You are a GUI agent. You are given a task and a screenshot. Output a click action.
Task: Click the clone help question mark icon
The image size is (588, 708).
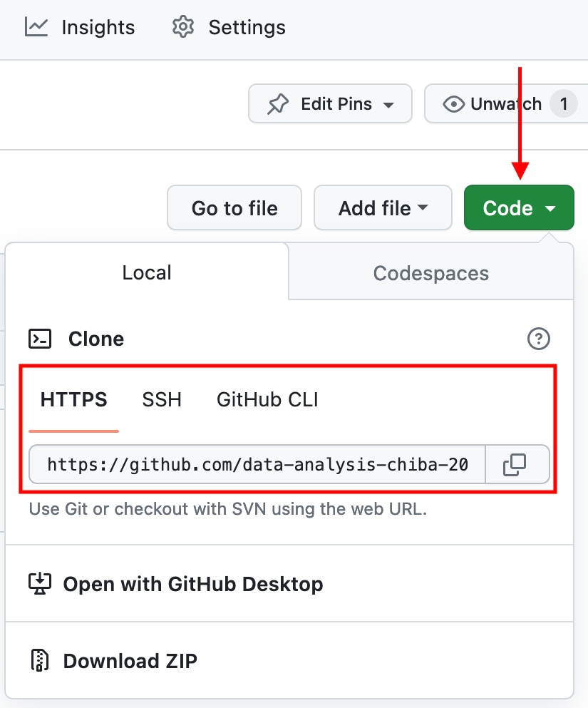coord(539,339)
